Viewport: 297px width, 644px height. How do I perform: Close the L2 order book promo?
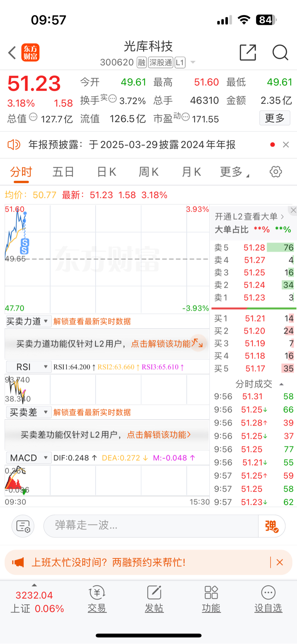point(293,210)
